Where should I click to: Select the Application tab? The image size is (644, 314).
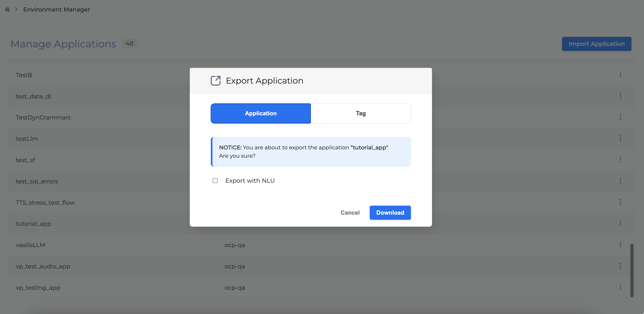click(261, 113)
